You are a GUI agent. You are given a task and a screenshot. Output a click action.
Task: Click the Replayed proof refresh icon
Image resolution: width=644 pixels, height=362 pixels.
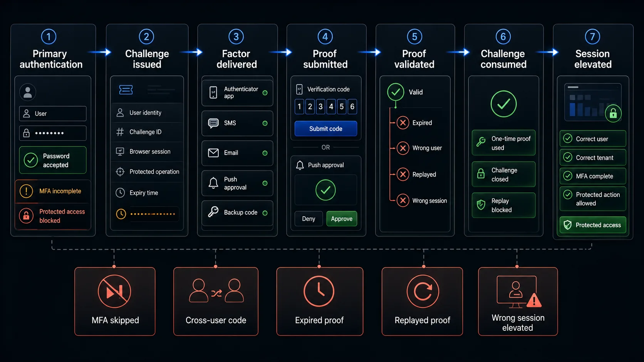[x=423, y=291]
